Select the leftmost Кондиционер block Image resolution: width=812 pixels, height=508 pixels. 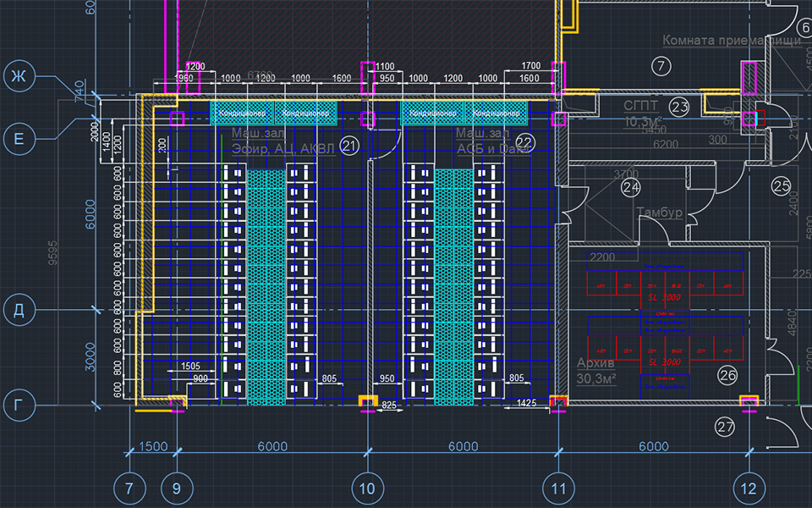coord(242,113)
